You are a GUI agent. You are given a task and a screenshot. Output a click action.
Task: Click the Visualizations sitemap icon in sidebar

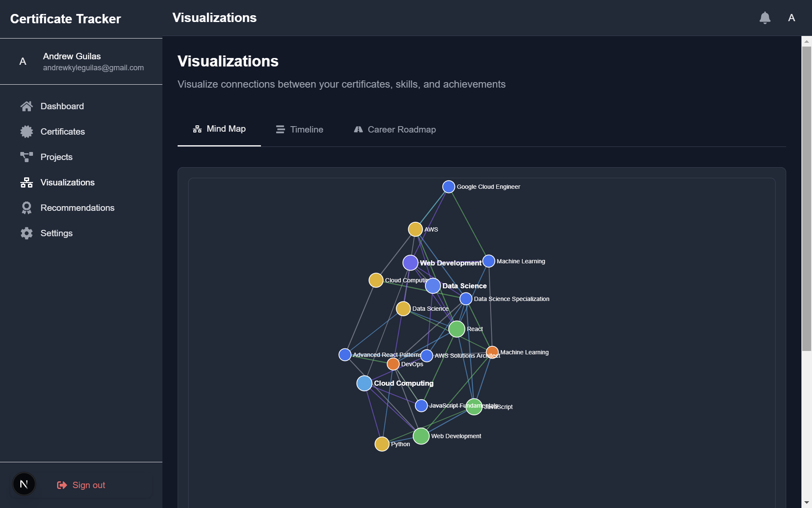27,182
